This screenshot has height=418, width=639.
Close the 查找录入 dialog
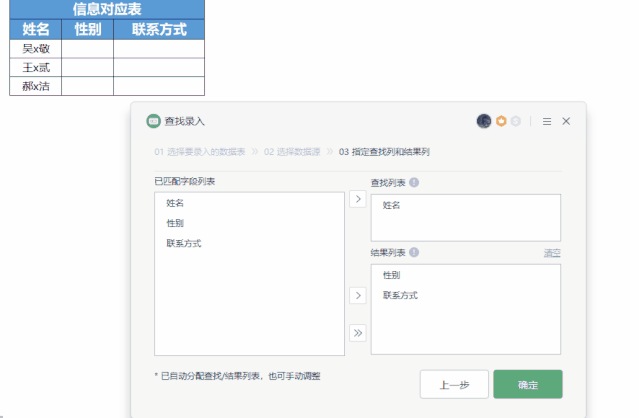tap(566, 121)
